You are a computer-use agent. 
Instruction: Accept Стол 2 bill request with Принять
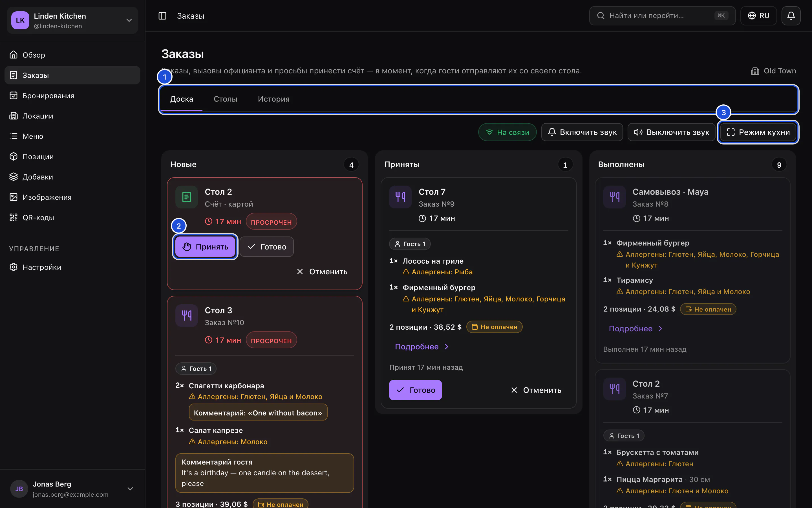(x=205, y=247)
